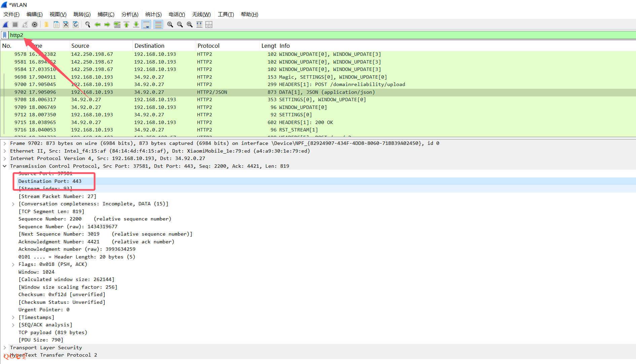
Task: Toggle packet colorization rules
Action: tap(158, 25)
